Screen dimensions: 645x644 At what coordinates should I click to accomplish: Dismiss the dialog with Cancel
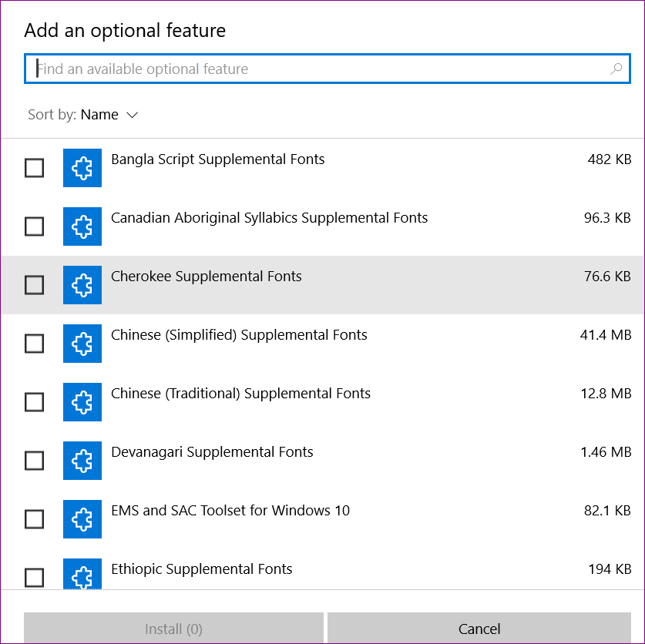479,627
